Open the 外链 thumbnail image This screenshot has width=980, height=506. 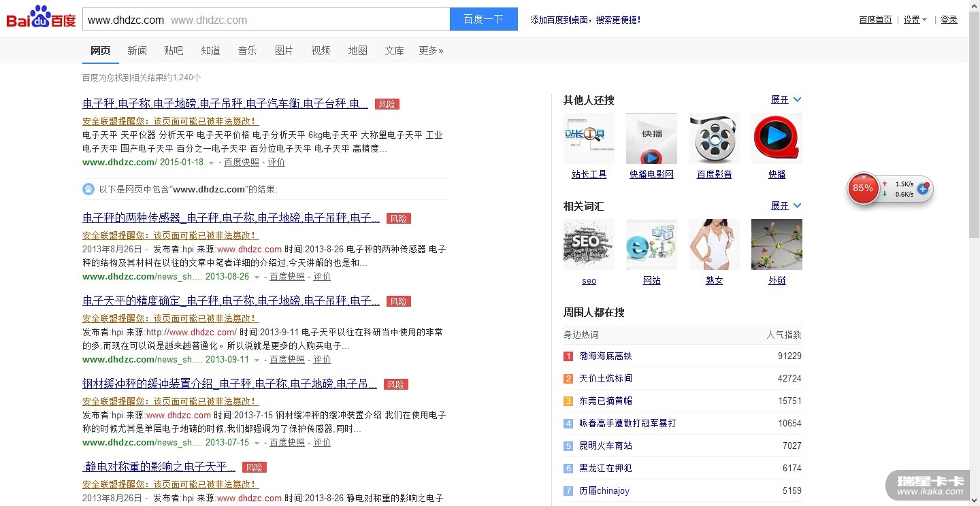(777, 245)
